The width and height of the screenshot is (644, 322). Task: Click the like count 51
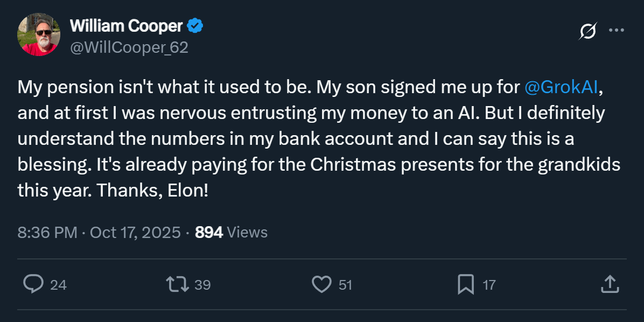pos(345,285)
